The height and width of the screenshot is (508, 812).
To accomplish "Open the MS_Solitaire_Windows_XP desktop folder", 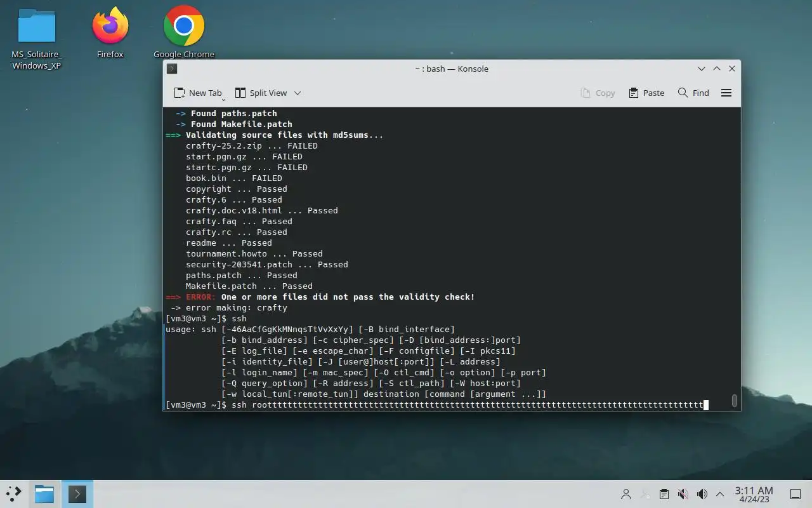I will coord(37,39).
